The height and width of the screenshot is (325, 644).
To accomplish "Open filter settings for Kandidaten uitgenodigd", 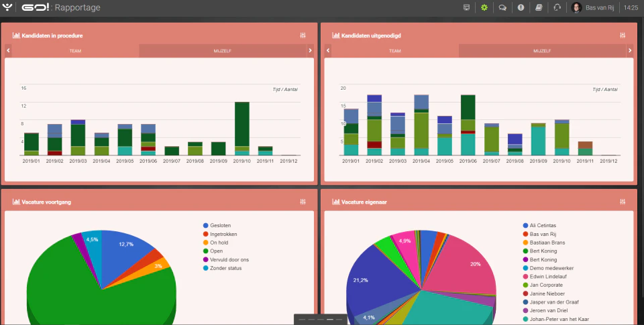I will click(623, 36).
